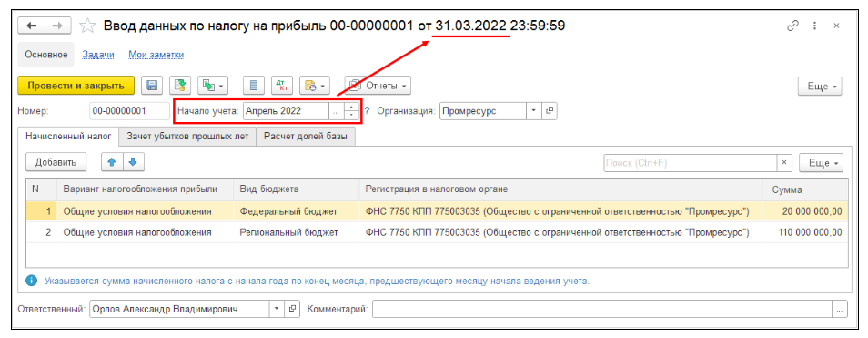Select Региональный бюджет cell

(x=297, y=232)
